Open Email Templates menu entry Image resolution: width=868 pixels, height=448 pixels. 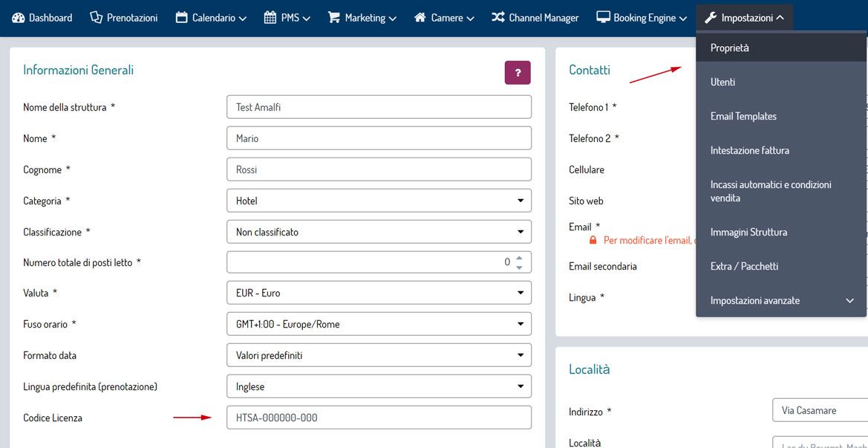tap(743, 117)
